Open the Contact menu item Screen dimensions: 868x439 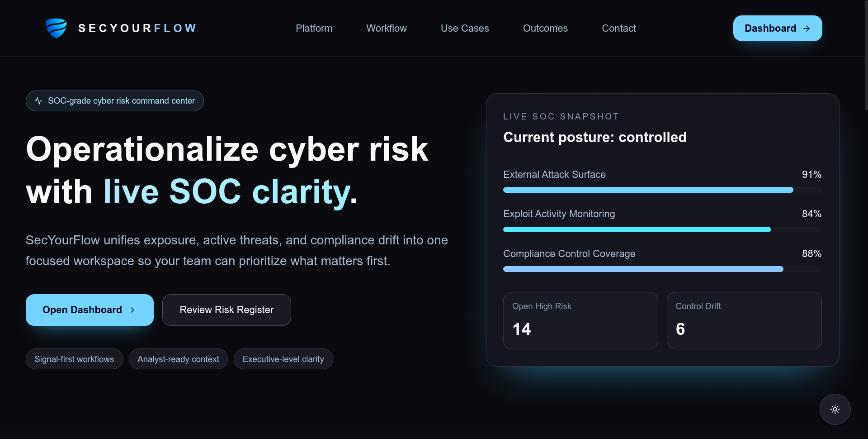[618, 28]
